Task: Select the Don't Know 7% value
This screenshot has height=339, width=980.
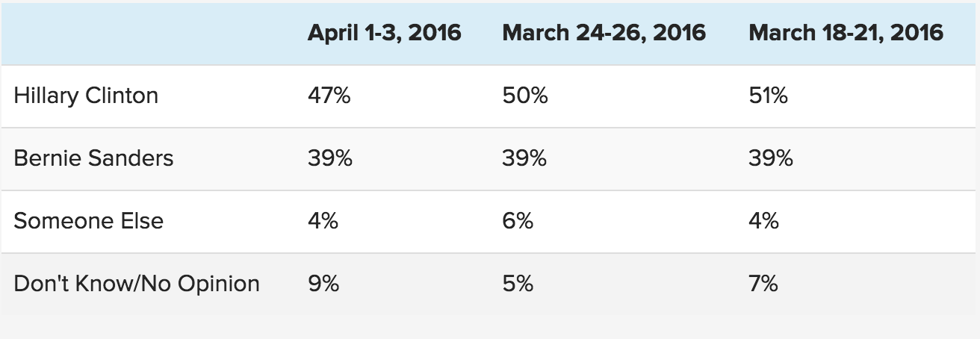Action: pos(764,284)
